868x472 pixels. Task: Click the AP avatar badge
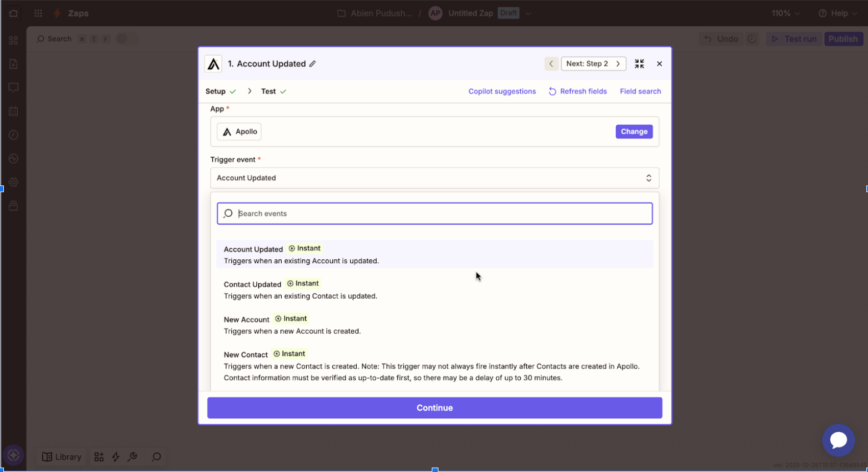point(436,13)
